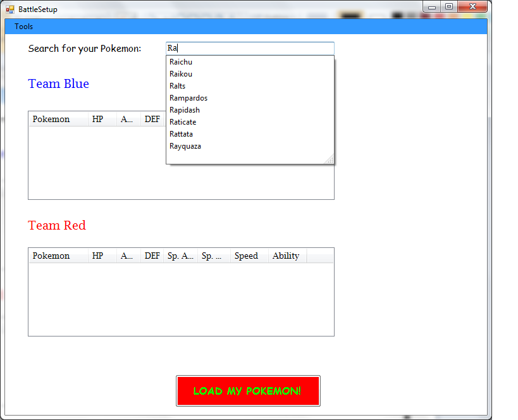
Task: Open the Tools menu
Action: 23,27
